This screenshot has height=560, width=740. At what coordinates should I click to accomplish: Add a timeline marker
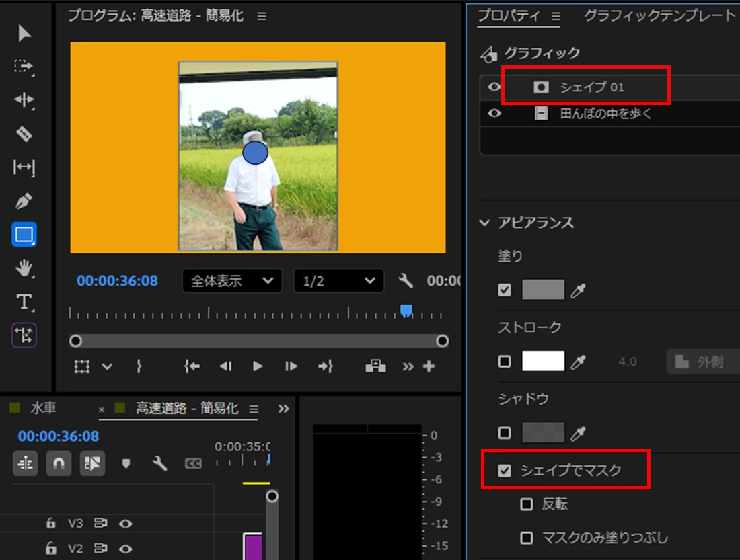(x=126, y=464)
